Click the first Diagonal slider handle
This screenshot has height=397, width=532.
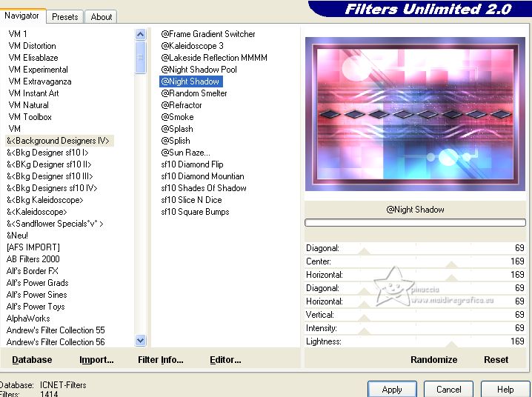365,251
